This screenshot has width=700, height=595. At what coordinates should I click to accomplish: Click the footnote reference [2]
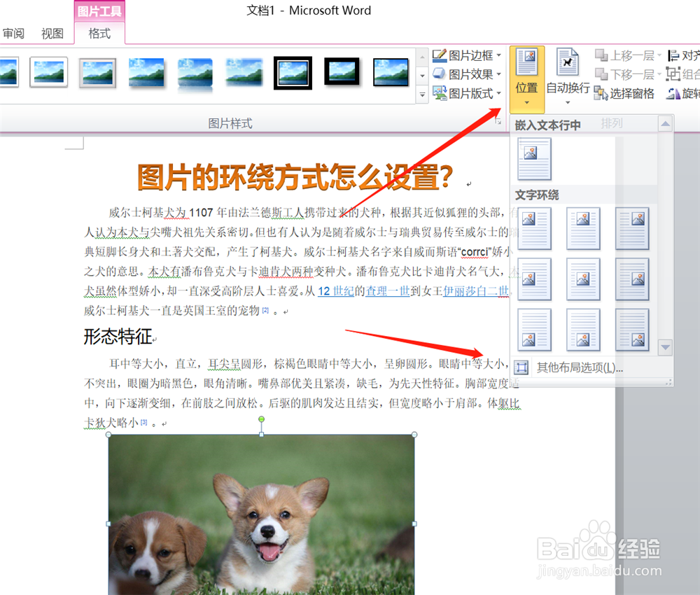click(x=265, y=310)
